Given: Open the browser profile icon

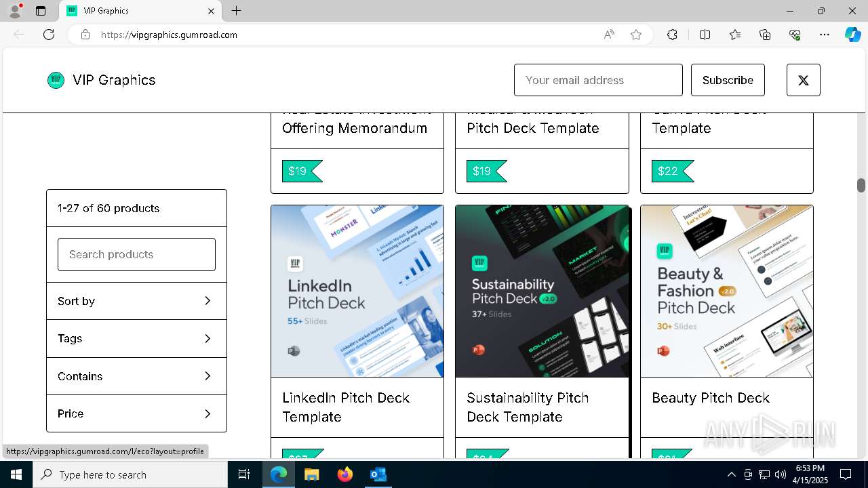Looking at the screenshot, I should [x=15, y=11].
